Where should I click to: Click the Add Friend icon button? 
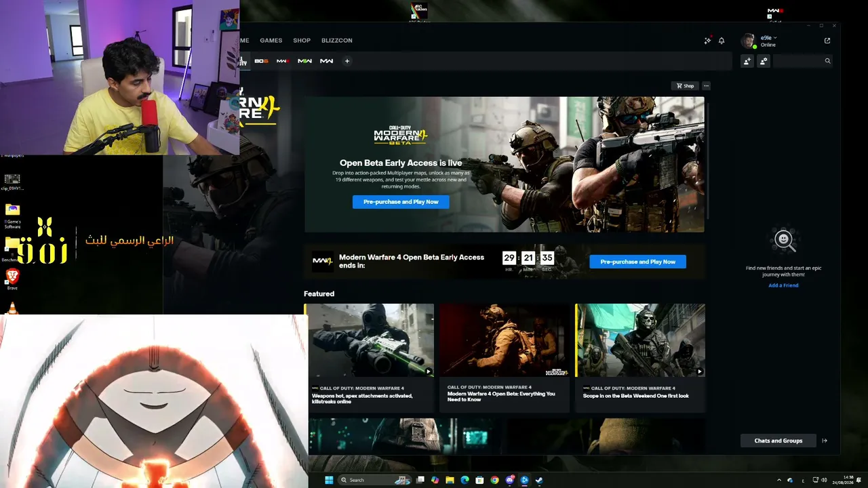(x=747, y=61)
